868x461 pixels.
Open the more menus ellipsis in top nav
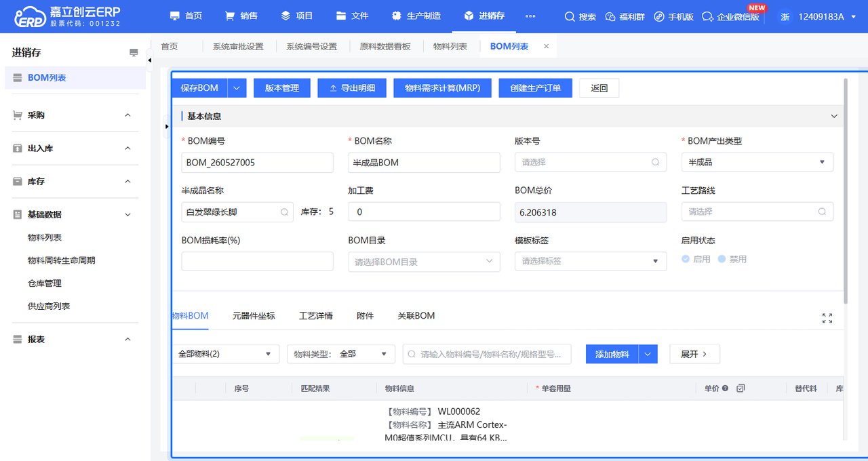coord(530,16)
